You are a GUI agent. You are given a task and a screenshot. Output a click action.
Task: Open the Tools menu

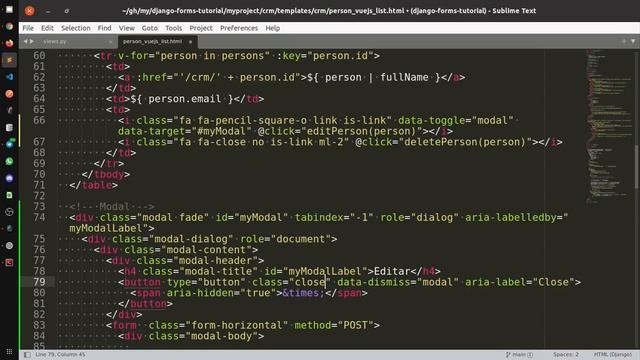tap(173, 28)
